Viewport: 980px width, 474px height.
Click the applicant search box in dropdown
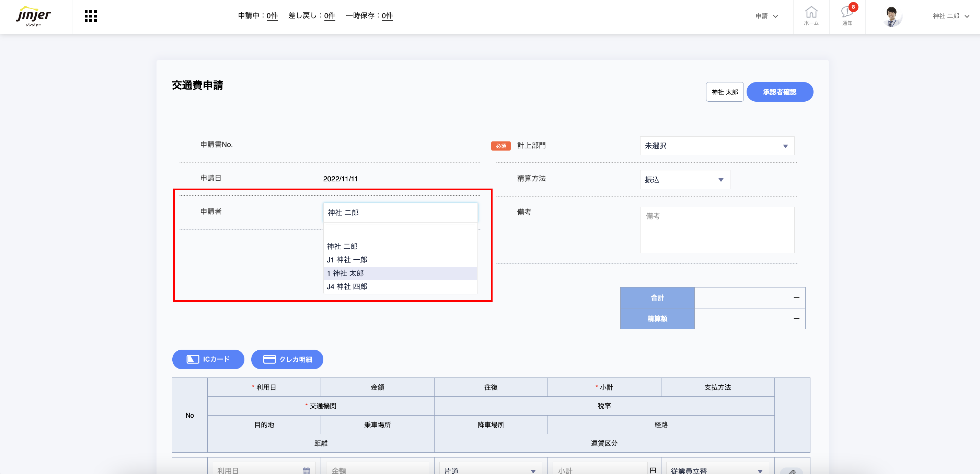pyautogui.click(x=400, y=231)
